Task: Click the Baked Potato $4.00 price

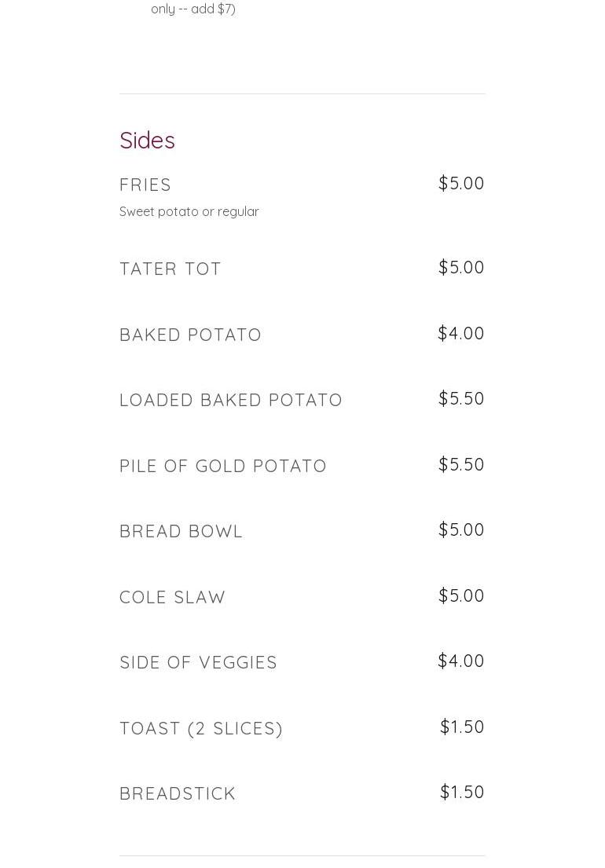Action: pos(461,333)
